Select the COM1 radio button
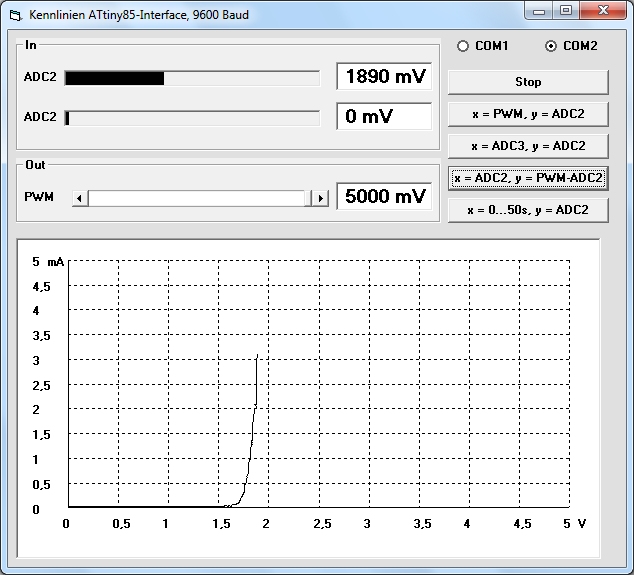 pyautogui.click(x=463, y=46)
